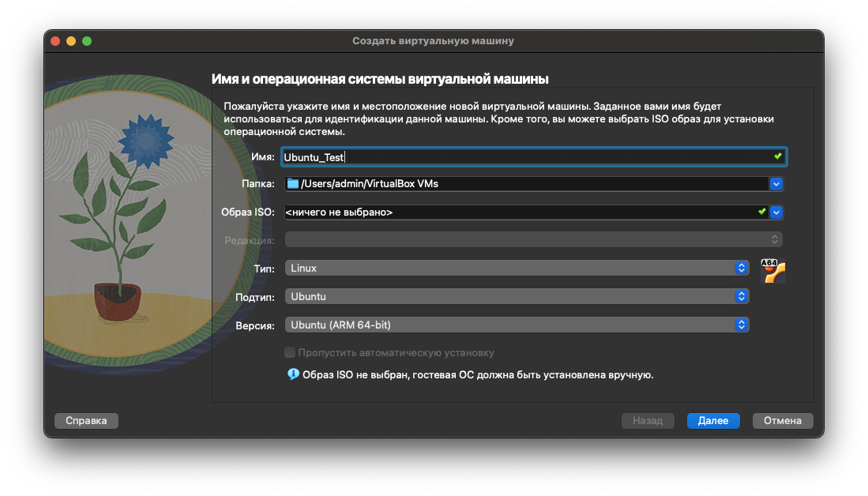Click the A64 operating system type icon
This screenshot has height=496, width=868.
[x=772, y=270]
